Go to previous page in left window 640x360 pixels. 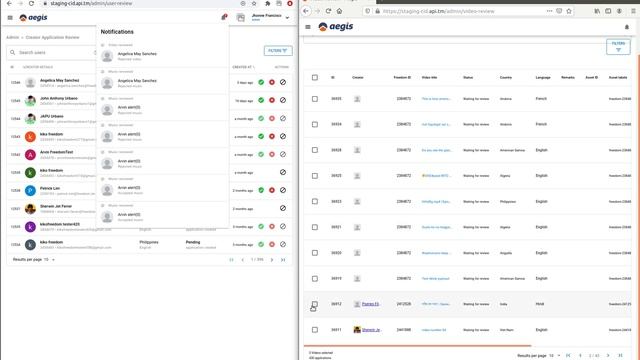(x=242, y=260)
